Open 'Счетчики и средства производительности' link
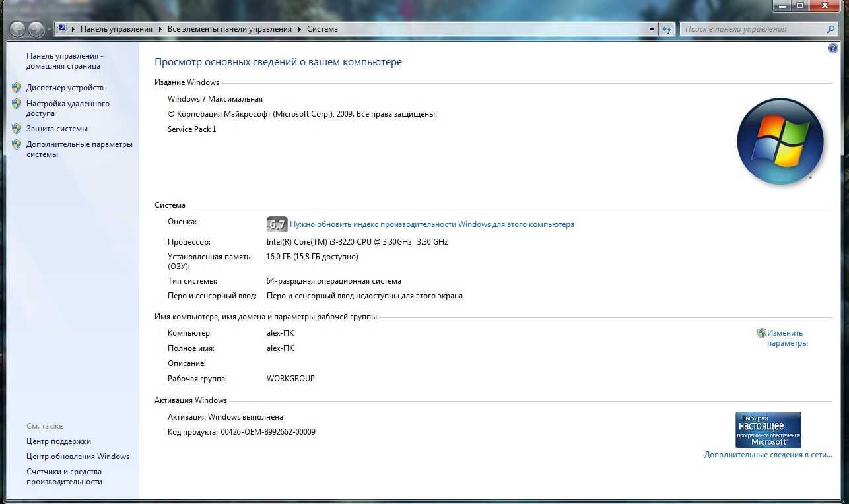 pos(64,476)
